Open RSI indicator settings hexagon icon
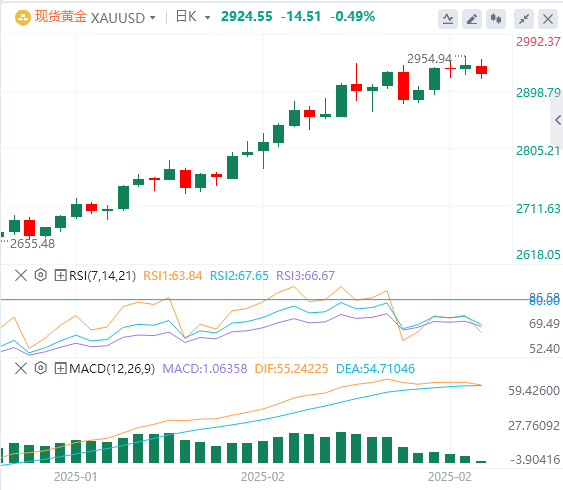 (x=41, y=275)
